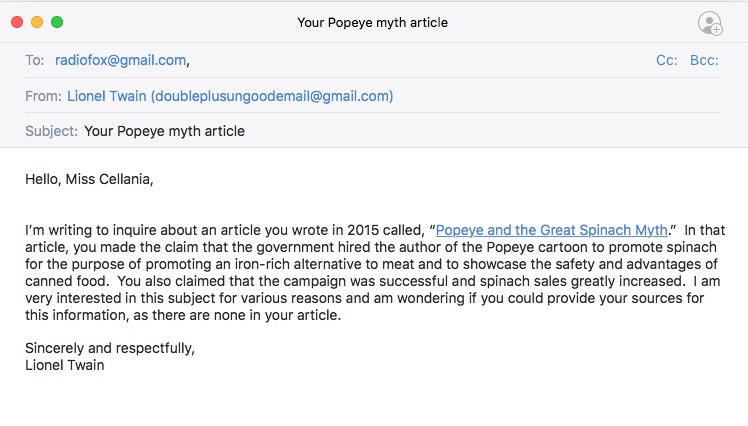Click the Subject: label
This screenshot has height=426, width=748.
(x=51, y=131)
